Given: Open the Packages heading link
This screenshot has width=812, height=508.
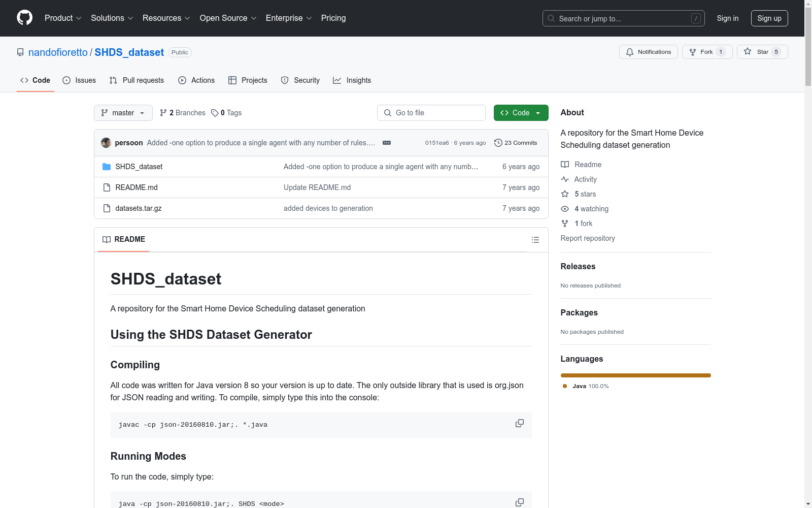Looking at the screenshot, I should coord(579,312).
